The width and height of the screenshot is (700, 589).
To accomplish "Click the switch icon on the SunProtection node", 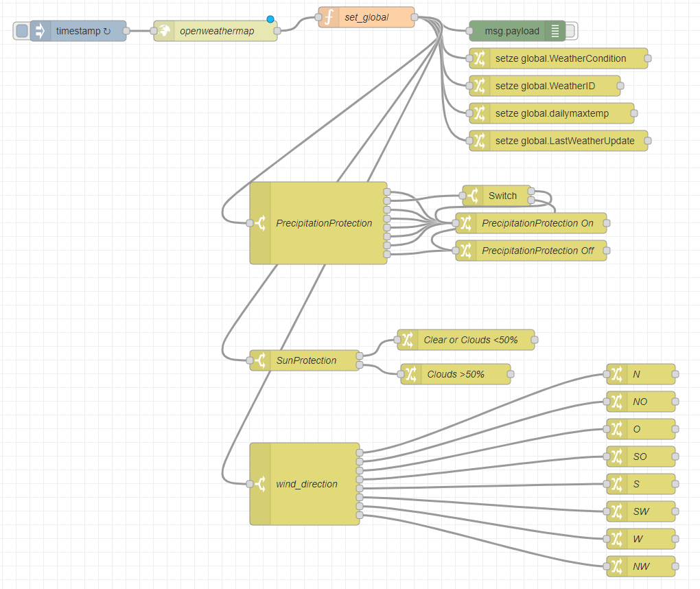I will [x=261, y=360].
